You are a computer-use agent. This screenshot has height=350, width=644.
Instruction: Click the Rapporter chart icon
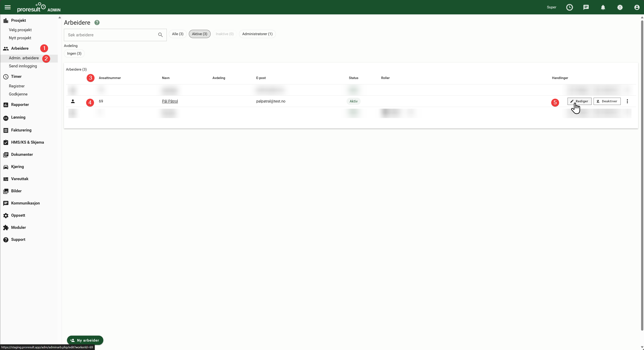click(x=6, y=105)
